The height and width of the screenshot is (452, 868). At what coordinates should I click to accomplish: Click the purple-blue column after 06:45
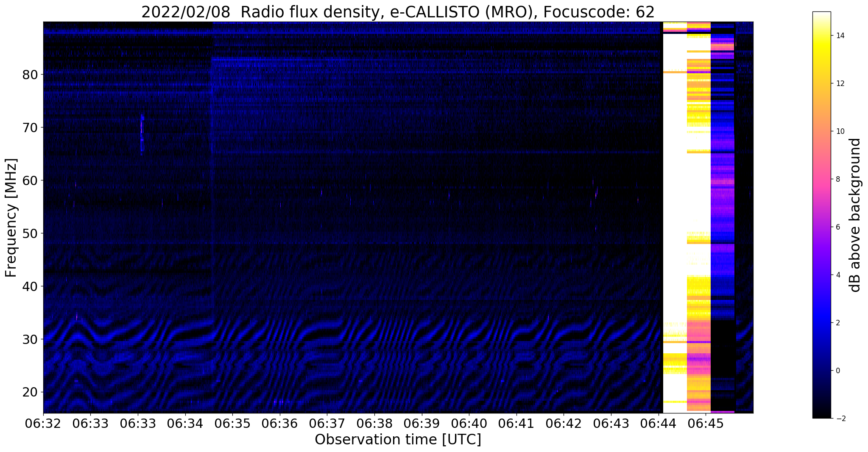(723, 217)
